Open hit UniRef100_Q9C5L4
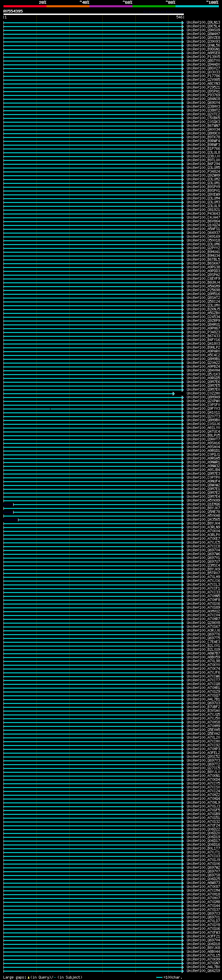Image resolution: width=222 pixels, height=980 pixels. [x=203, y=26]
